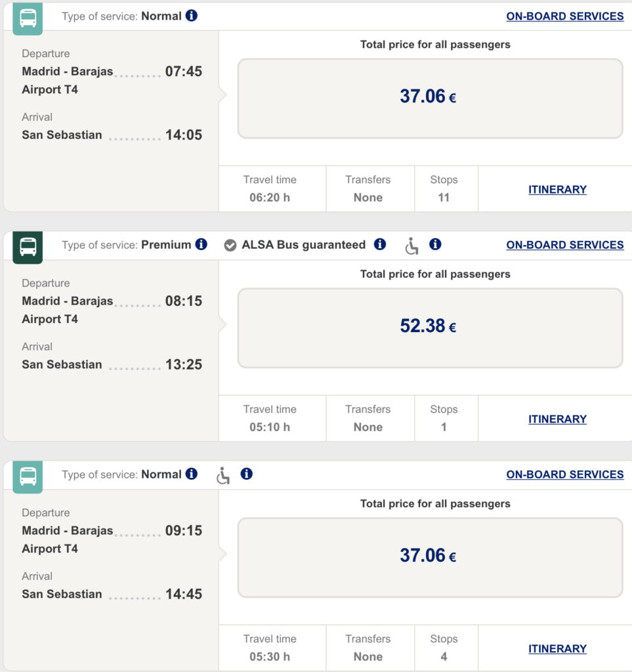Open info icon beside 09:15 Normal service

coord(191,474)
